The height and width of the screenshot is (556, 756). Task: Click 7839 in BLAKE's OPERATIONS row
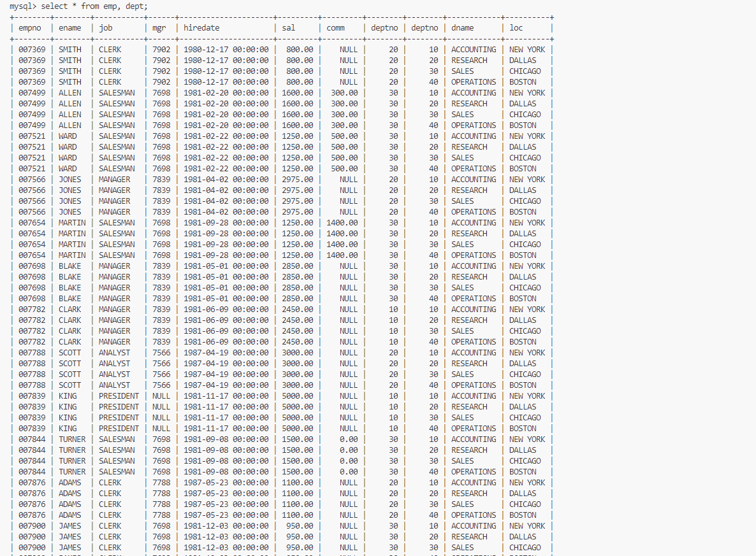tap(161, 299)
